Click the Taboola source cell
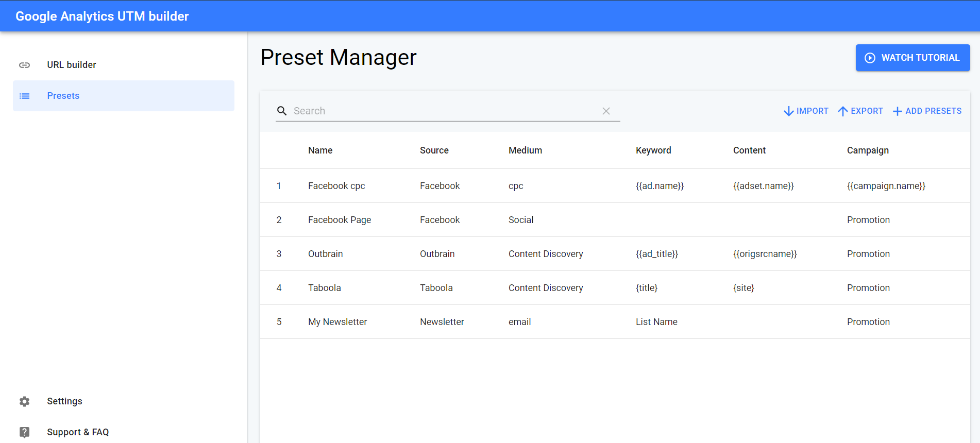This screenshot has height=443, width=980. (436, 288)
